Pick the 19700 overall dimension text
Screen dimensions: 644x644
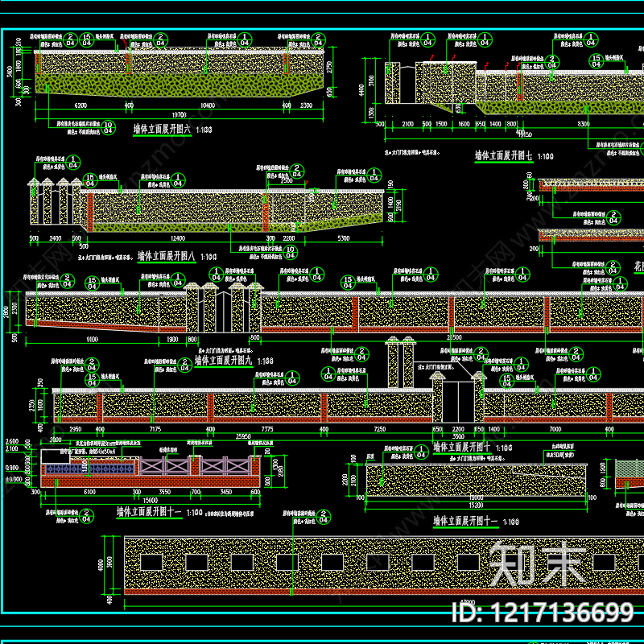(179, 114)
